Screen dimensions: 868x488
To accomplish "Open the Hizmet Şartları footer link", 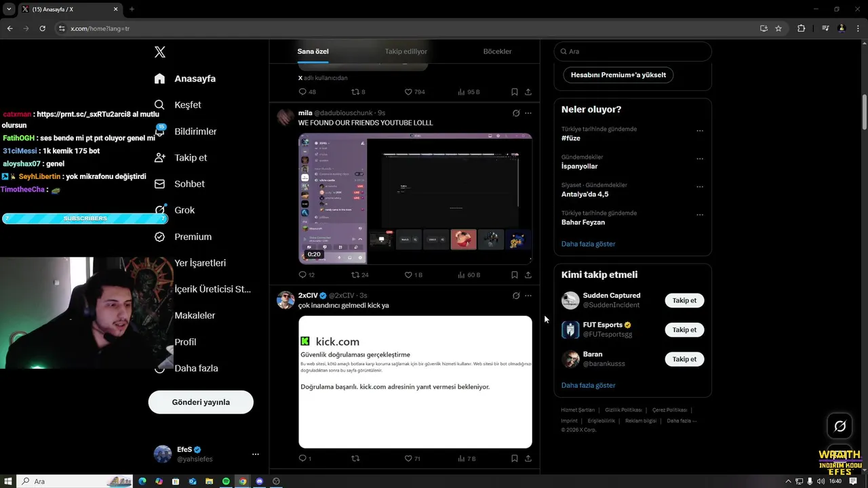I will [x=578, y=410].
